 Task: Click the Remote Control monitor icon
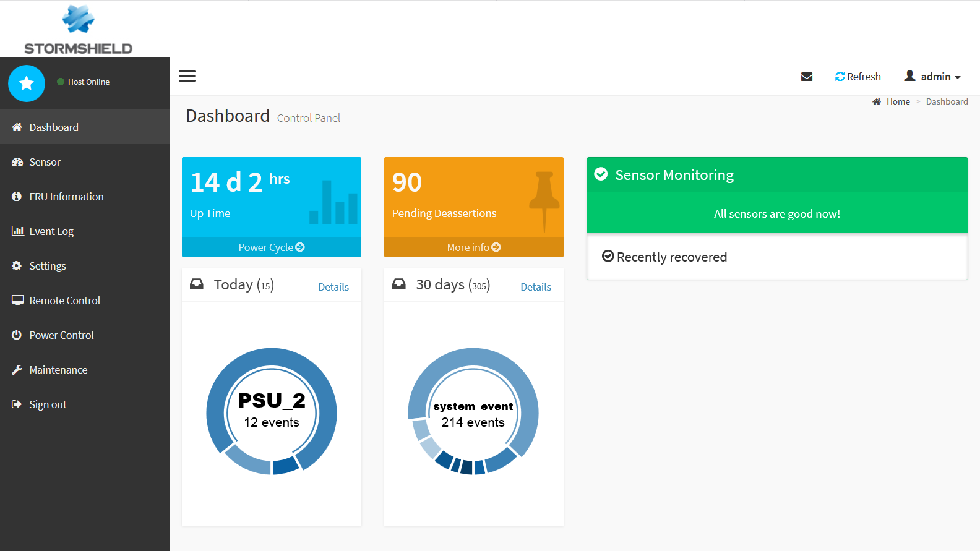click(x=17, y=301)
